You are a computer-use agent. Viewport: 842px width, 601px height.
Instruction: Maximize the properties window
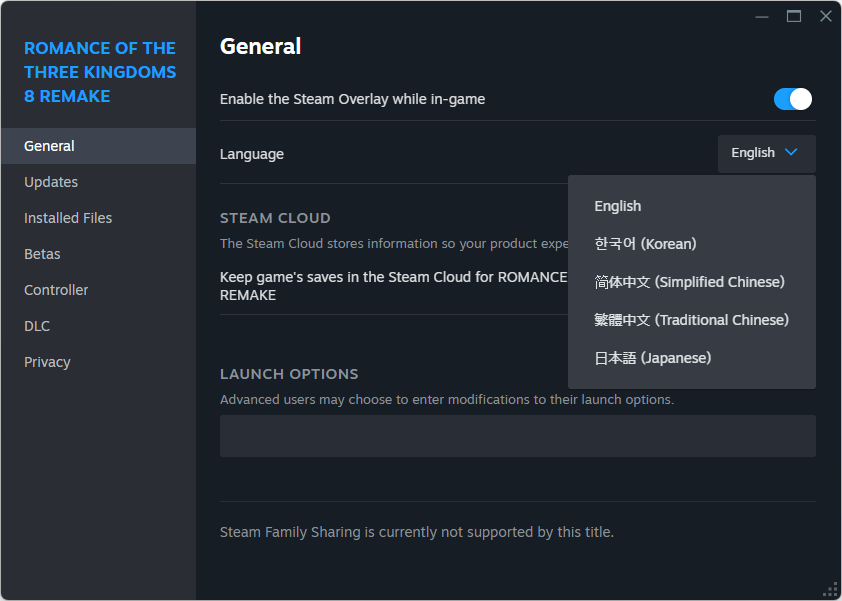pyautogui.click(x=794, y=16)
